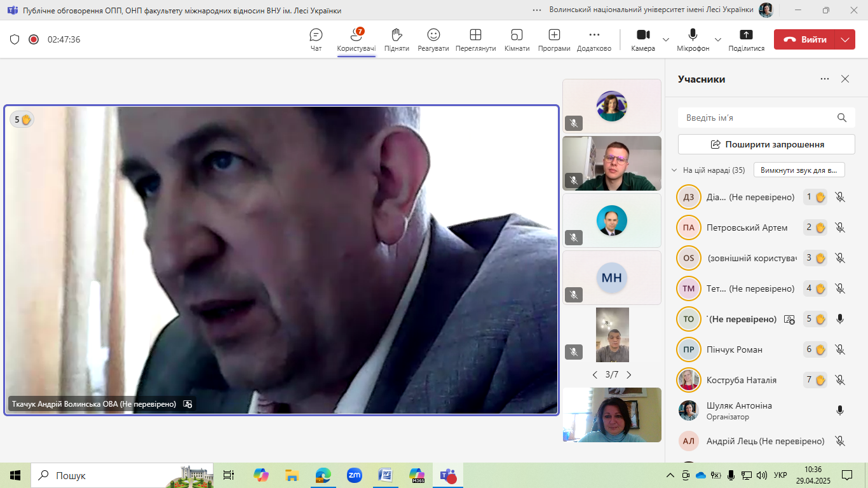
Task: Open dropdown arrow next to Вийти
Action: pyautogui.click(x=844, y=39)
